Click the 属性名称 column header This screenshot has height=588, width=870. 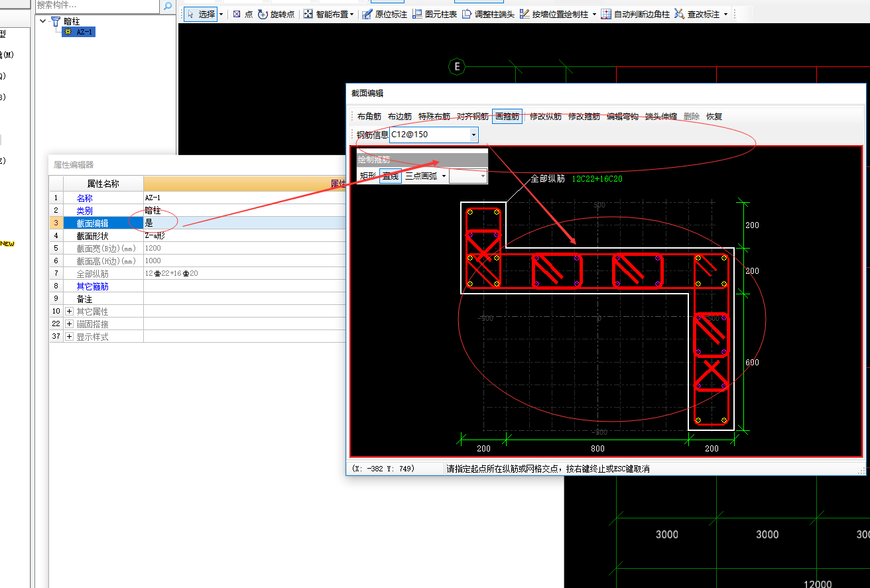(103, 184)
